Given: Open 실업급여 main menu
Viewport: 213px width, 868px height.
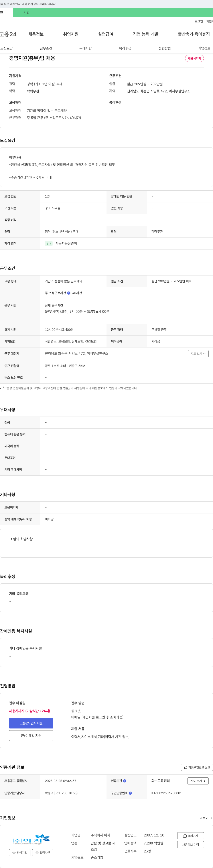Looking at the screenshot, I should click(106, 34).
